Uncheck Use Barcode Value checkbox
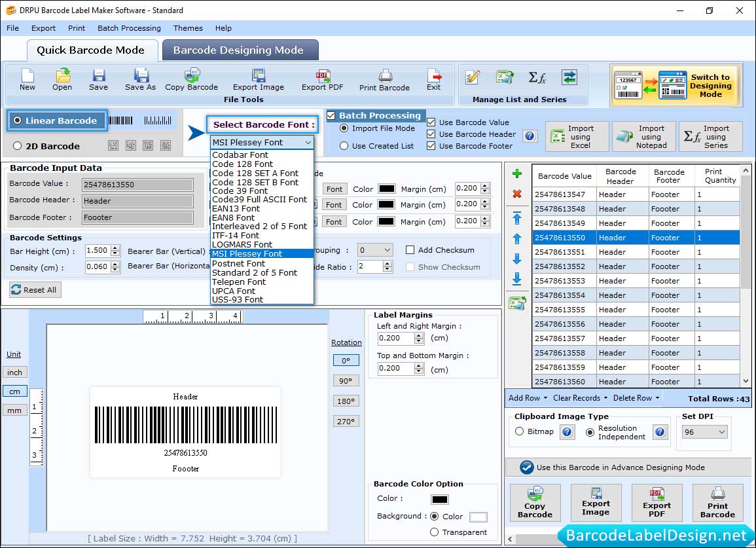The image size is (756, 548). [x=431, y=122]
